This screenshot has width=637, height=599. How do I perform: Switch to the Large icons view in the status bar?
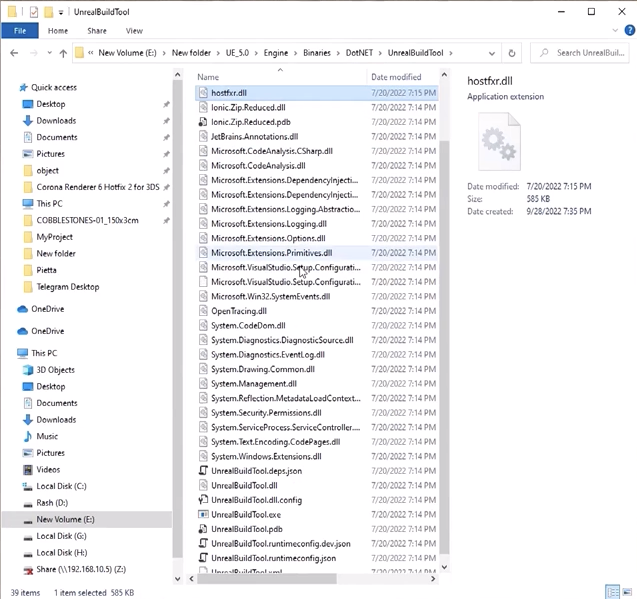(x=627, y=591)
